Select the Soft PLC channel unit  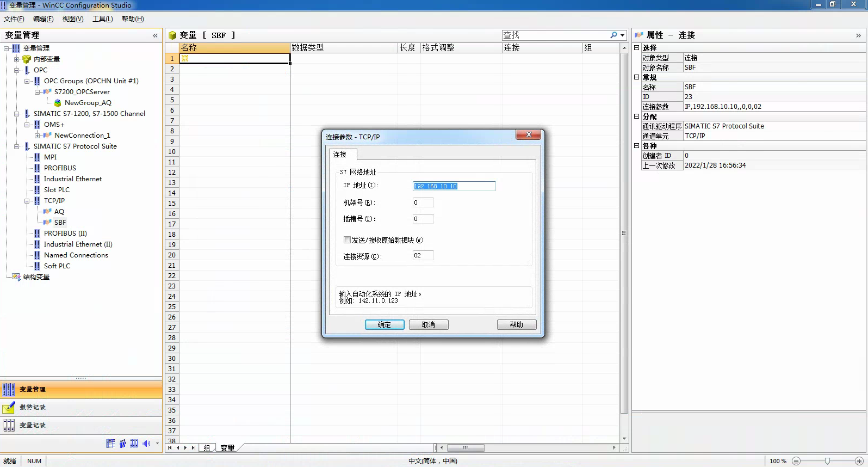[x=57, y=266]
